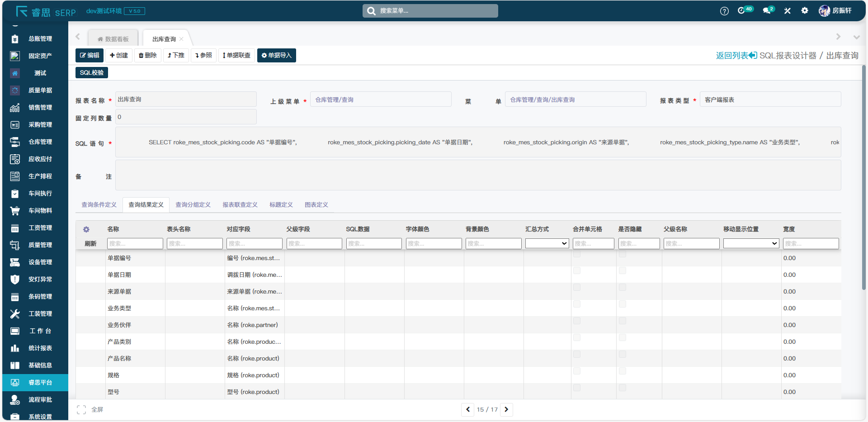Open the chat messages icon in header

pos(767,11)
